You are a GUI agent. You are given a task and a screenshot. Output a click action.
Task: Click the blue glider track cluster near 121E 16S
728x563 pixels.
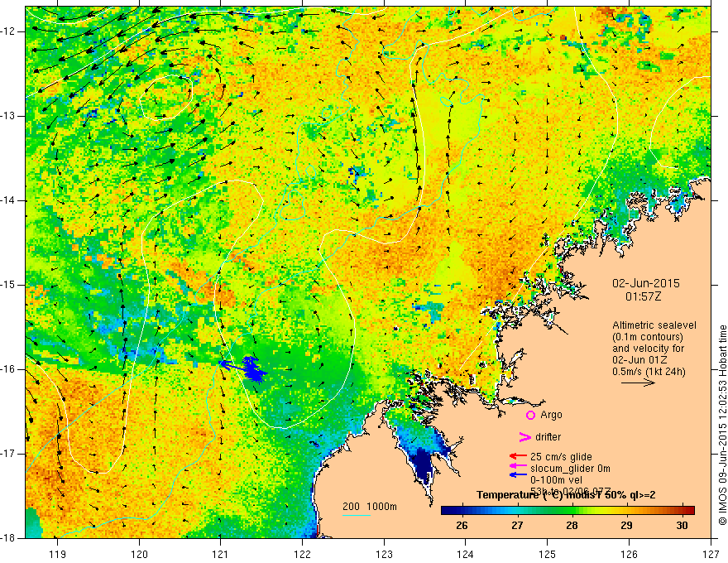253,370
